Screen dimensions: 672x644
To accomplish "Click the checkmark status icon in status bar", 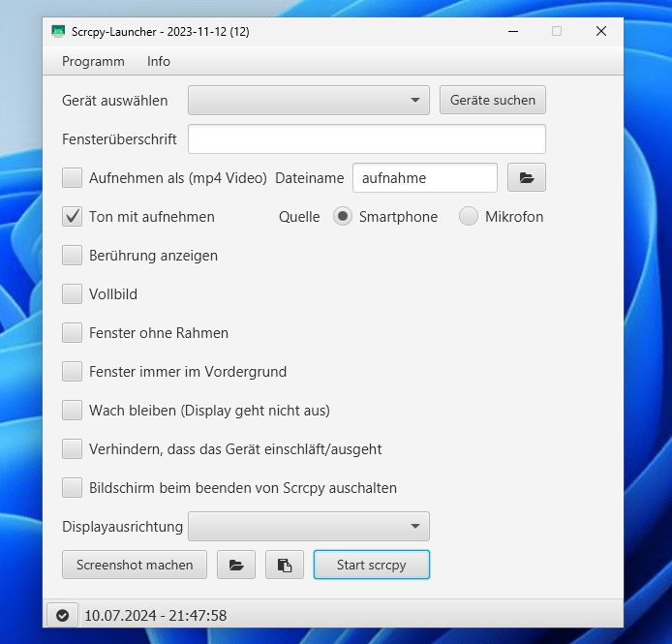I will [63, 616].
